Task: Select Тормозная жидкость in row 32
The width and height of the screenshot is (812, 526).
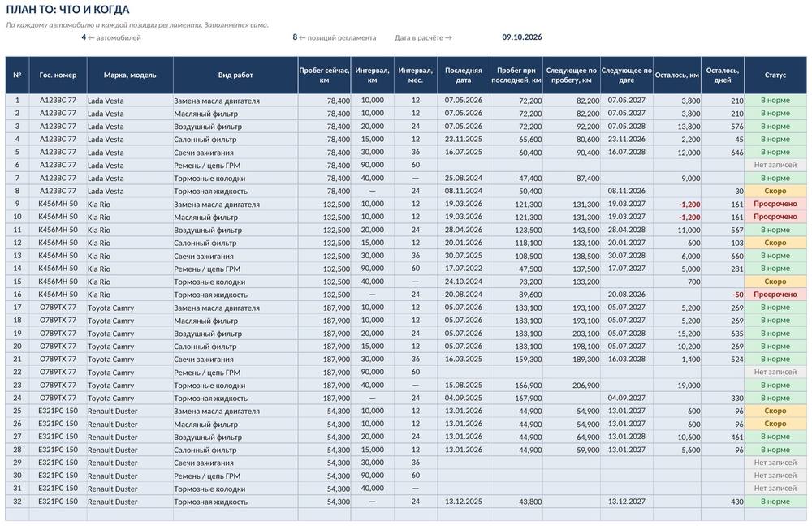Action: (235, 502)
